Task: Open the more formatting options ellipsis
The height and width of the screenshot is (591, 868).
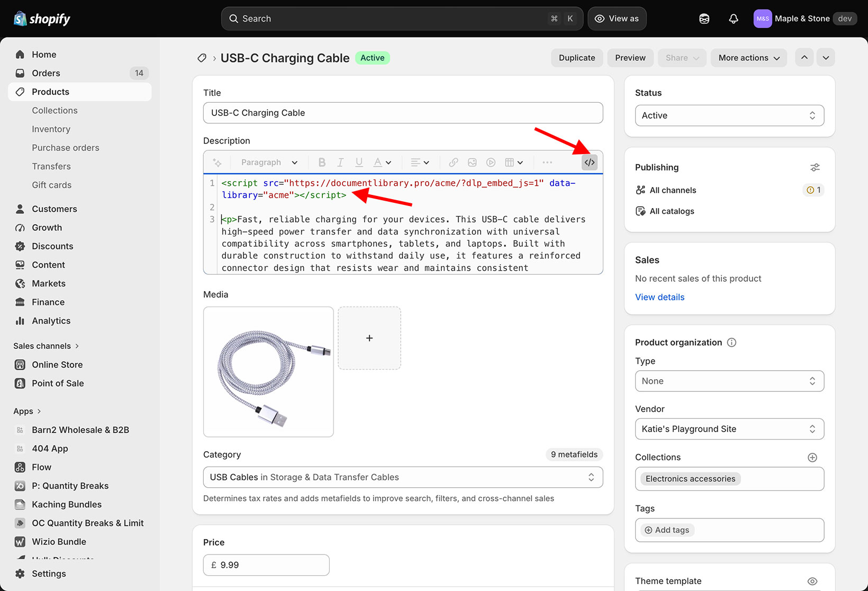Action: point(547,163)
